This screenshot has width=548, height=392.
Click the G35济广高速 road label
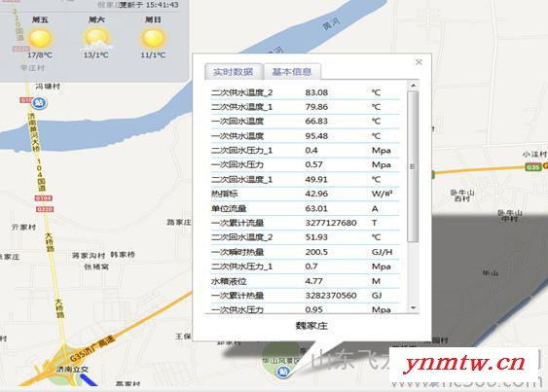pyautogui.click(x=91, y=349)
